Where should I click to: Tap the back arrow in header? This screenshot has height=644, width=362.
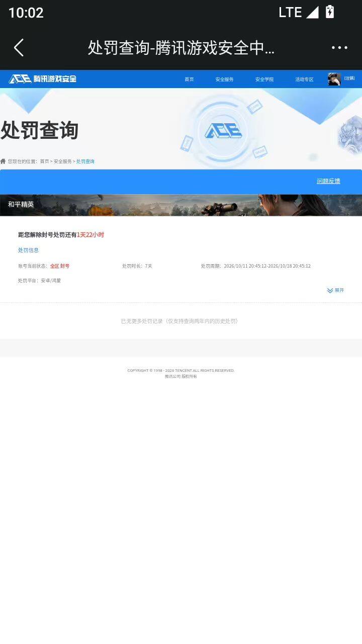(19, 48)
